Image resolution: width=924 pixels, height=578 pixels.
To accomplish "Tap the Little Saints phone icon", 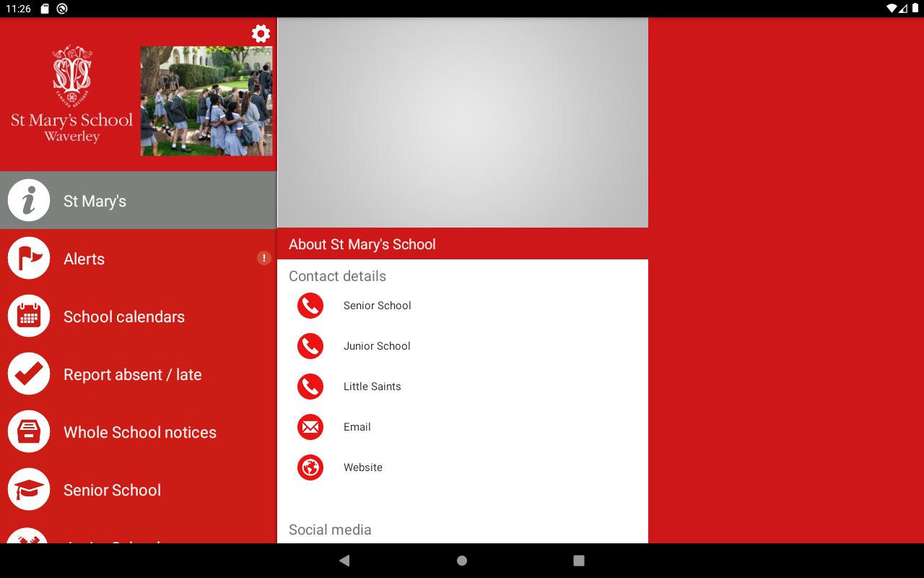I will coord(310,387).
